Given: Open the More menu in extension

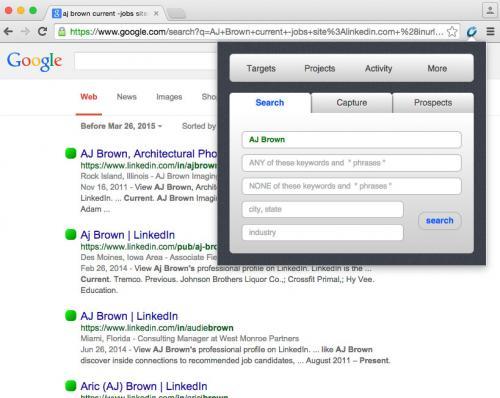Looking at the screenshot, I should [x=437, y=68].
